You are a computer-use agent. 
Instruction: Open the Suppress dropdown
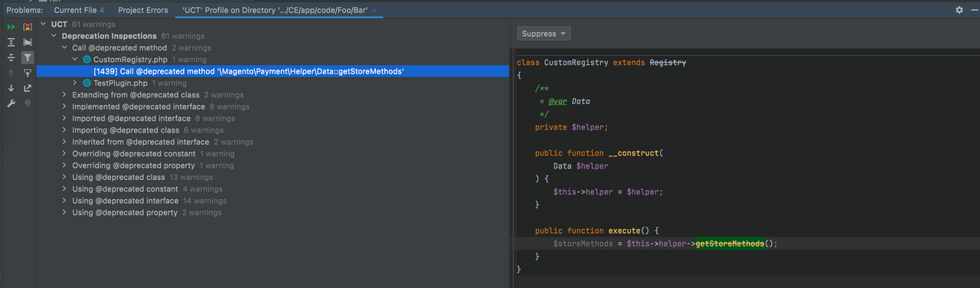pos(544,34)
